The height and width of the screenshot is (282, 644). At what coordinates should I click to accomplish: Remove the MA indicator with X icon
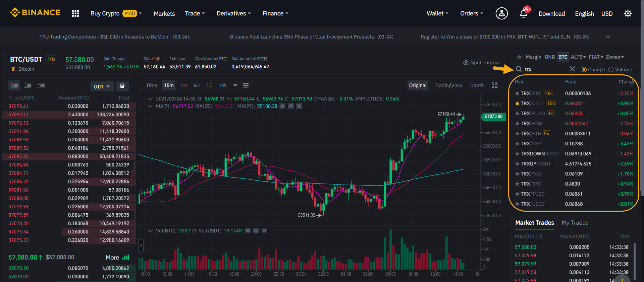[x=299, y=106]
